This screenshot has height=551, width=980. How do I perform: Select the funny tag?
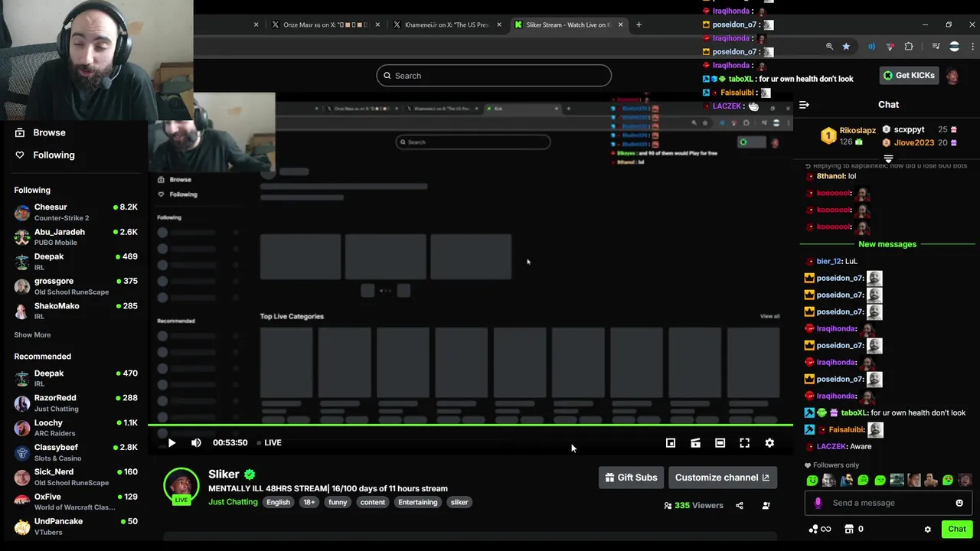pos(338,502)
